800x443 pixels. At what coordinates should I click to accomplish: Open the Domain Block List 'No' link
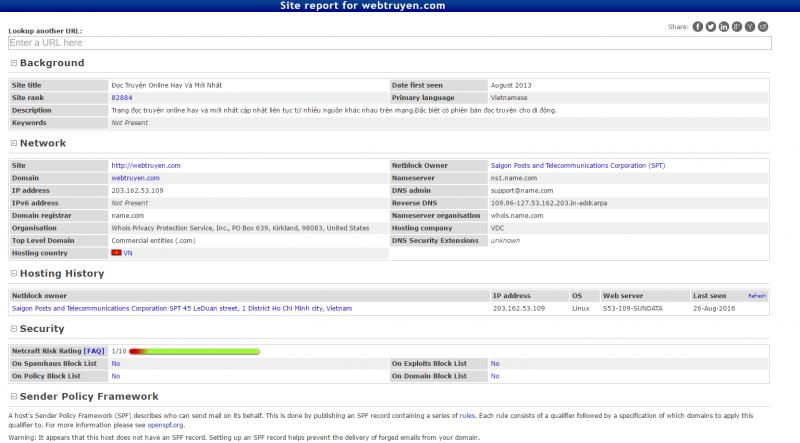(495, 376)
